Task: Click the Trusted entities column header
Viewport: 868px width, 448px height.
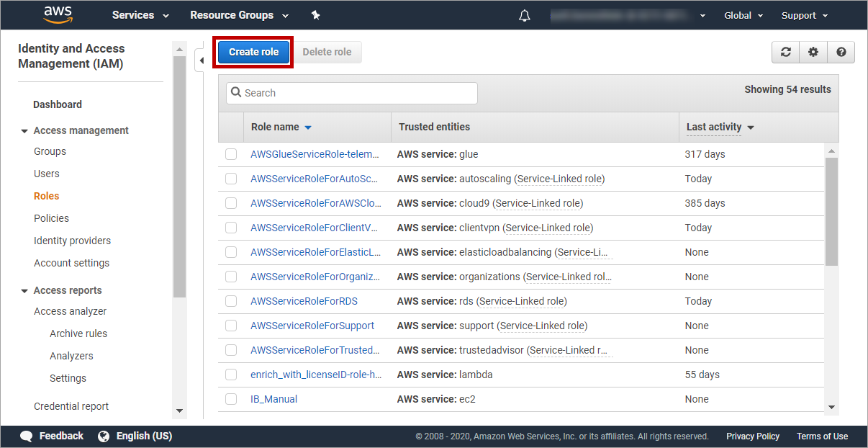Action: [x=434, y=127]
